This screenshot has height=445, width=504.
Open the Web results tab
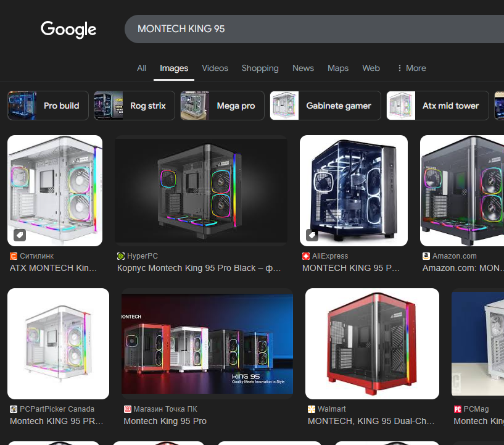tap(371, 68)
